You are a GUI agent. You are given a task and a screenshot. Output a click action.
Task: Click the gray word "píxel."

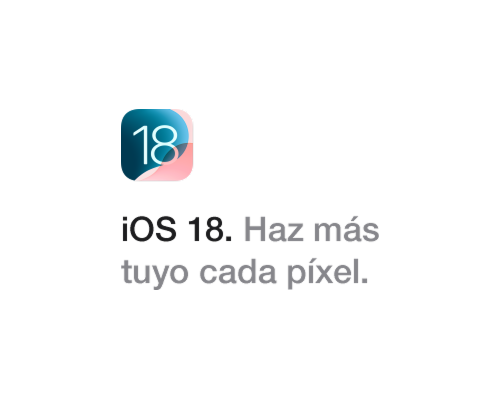(328, 273)
